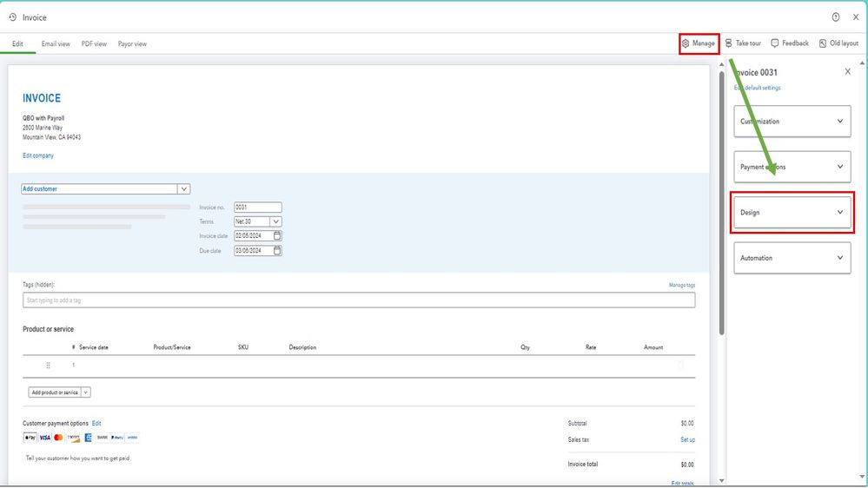Switch to the PDF view tab
Image resolution: width=868 pixels, height=488 pixels.
click(x=94, y=43)
